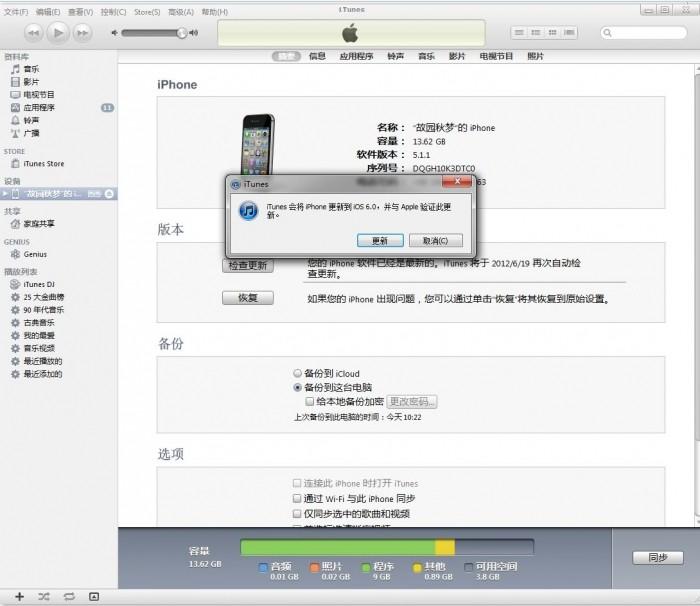Skip to the next track
Image resolution: width=700 pixels, height=606 pixels.
tap(85, 33)
